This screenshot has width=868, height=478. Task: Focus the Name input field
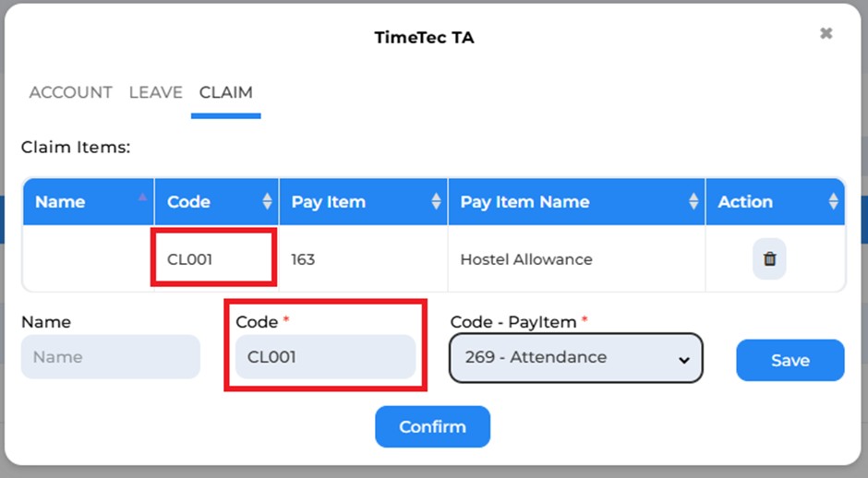[x=111, y=357]
